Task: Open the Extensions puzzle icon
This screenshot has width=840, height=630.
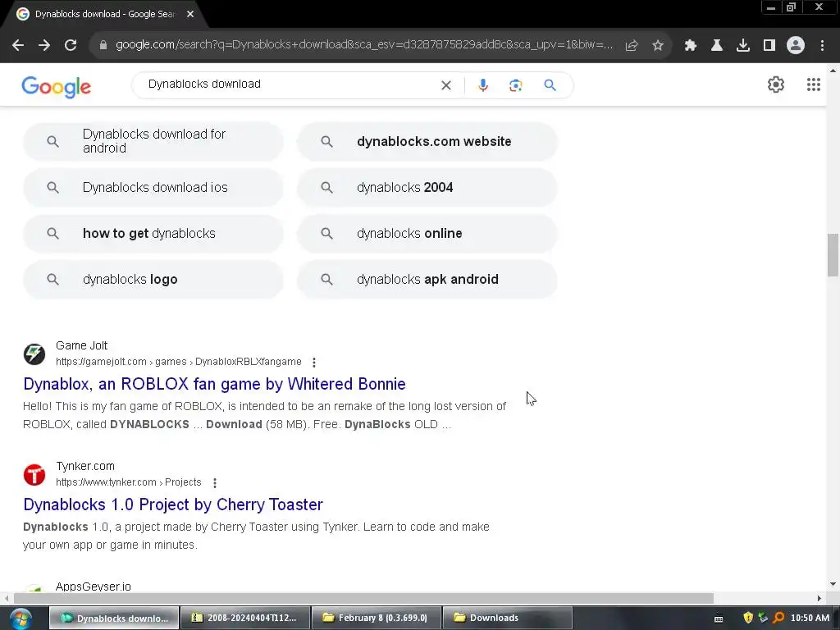Action: coord(691,46)
